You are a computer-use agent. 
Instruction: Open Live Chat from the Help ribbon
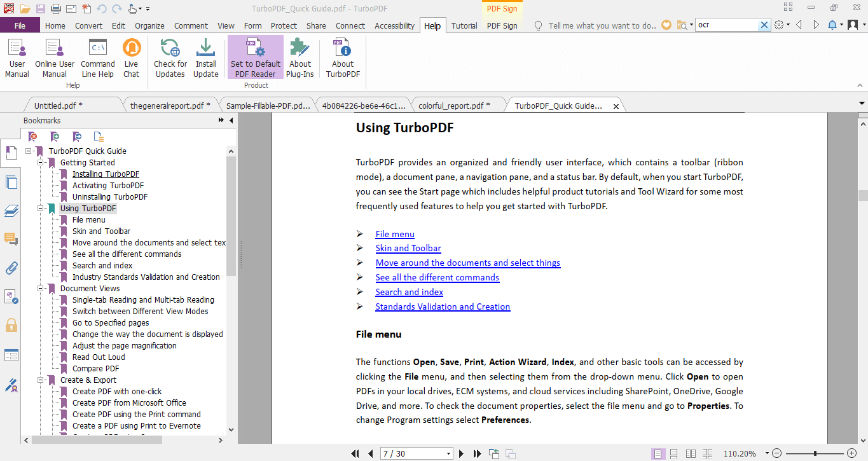click(x=131, y=57)
